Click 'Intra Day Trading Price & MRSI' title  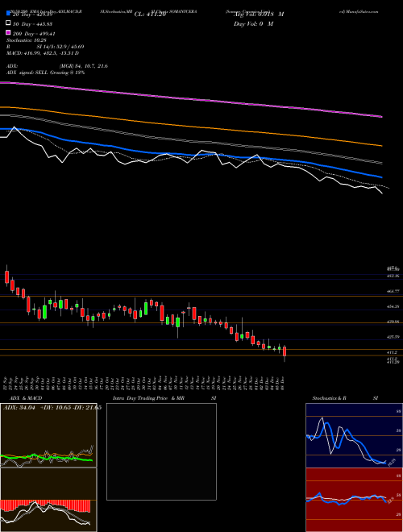164,398
